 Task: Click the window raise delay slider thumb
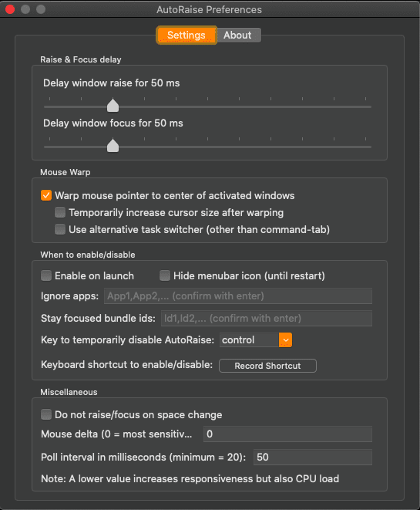(x=113, y=105)
